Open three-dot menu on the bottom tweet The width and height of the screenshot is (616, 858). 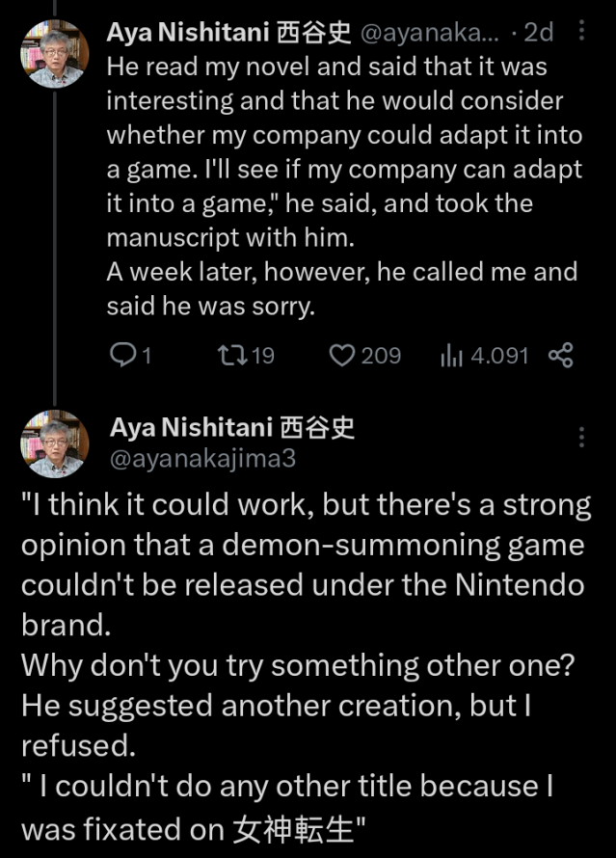(581, 437)
